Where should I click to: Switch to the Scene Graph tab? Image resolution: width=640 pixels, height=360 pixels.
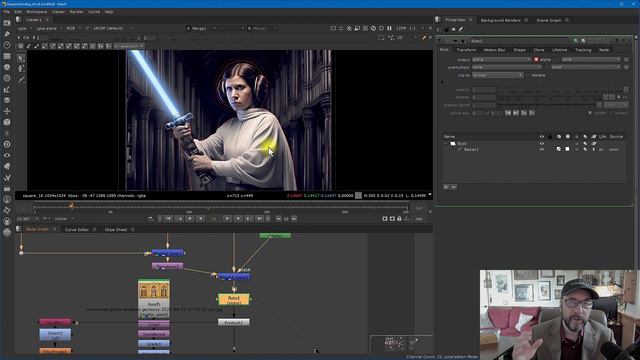(549, 20)
